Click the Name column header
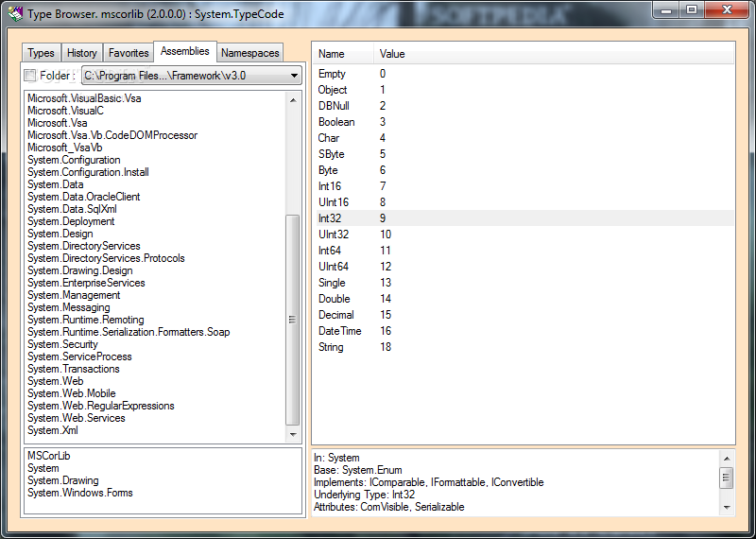 point(343,54)
